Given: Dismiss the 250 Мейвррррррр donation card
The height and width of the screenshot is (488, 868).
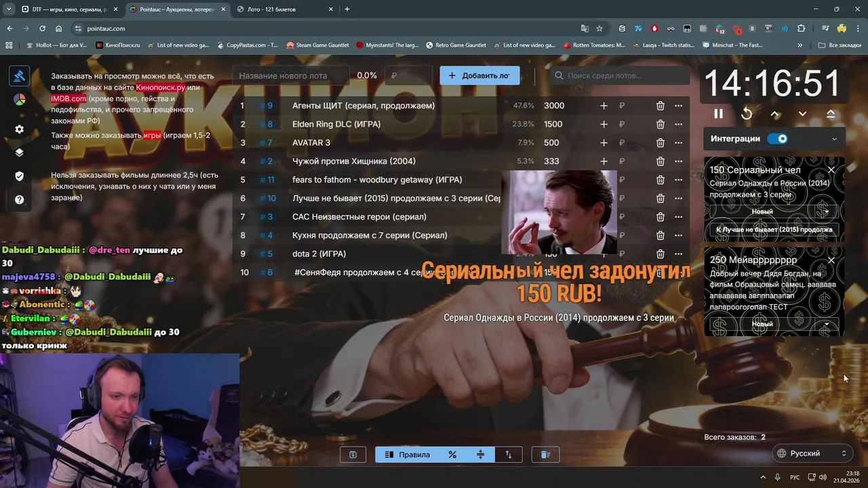Looking at the screenshot, I should coord(831,260).
